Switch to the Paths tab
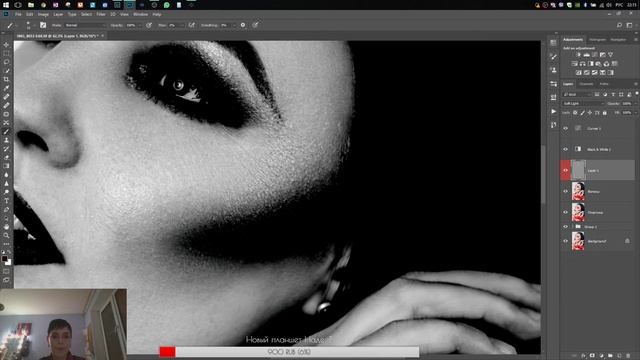 click(604, 84)
